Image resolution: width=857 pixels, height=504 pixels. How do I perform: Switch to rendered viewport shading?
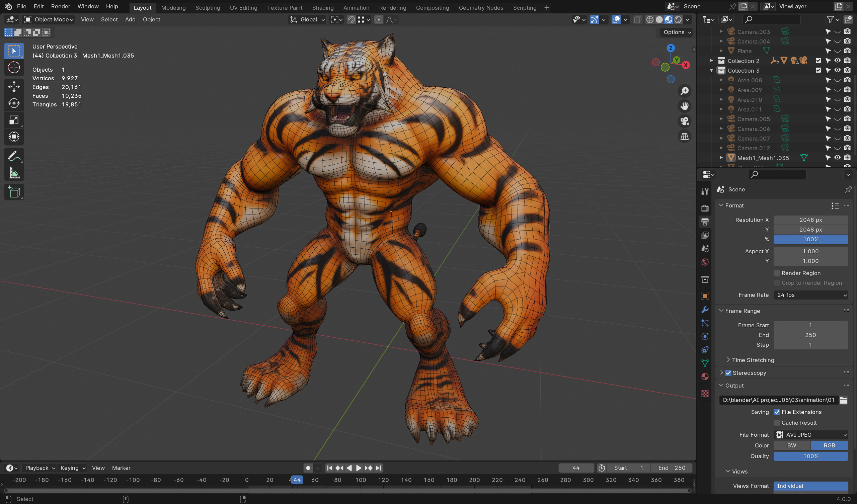click(x=678, y=20)
